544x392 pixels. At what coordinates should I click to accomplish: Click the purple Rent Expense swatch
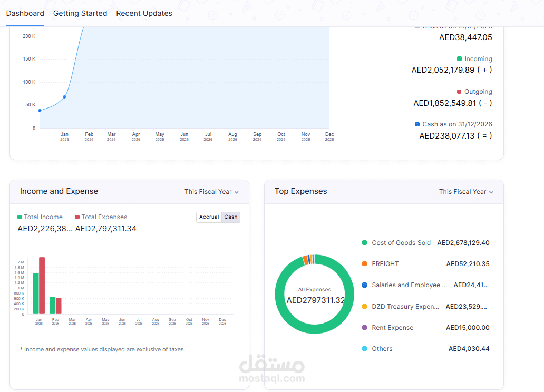[364, 328]
